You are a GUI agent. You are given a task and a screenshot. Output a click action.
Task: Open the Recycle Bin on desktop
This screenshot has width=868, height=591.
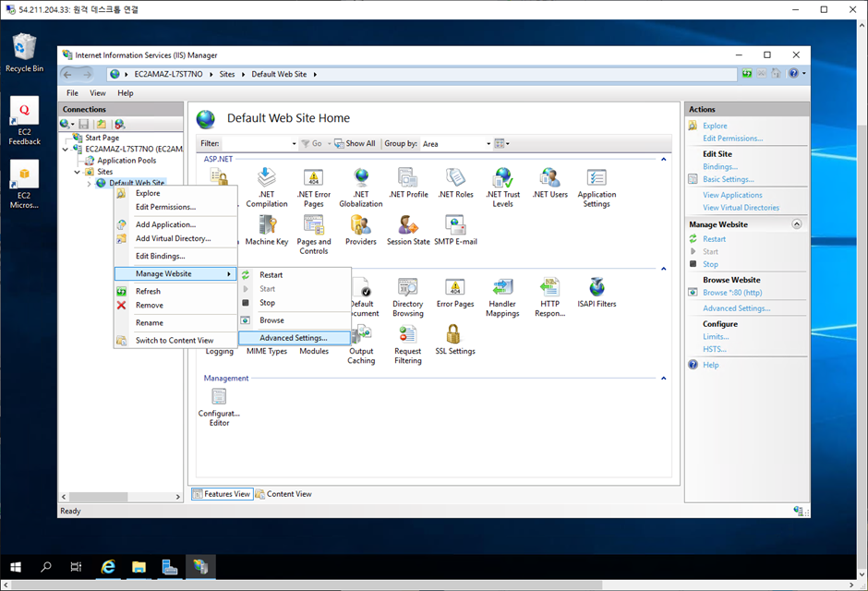[x=24, y=53]
